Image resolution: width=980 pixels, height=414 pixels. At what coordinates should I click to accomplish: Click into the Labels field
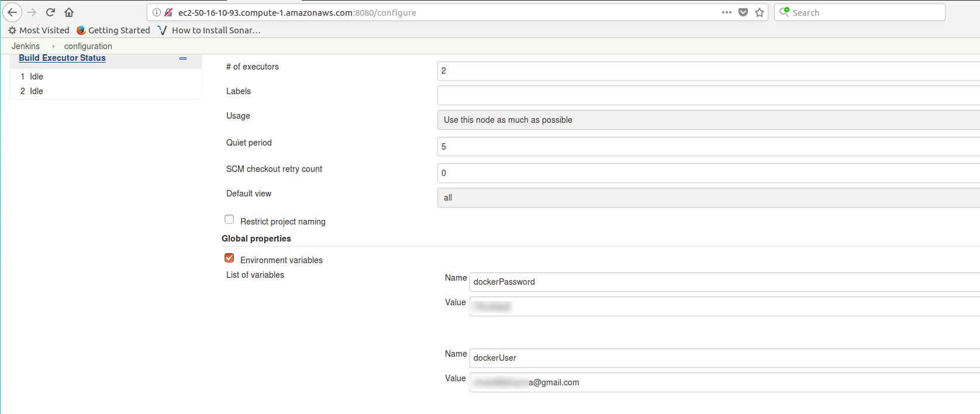[x=709, y=95]
